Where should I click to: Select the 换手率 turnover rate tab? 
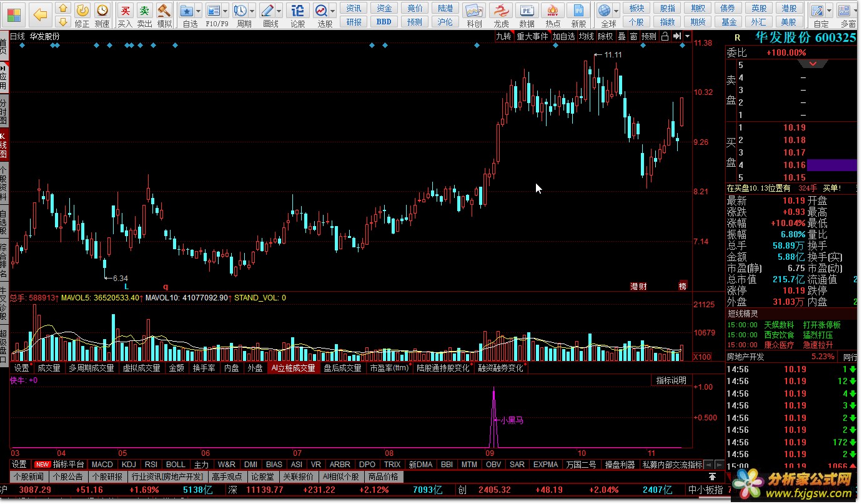pos(204,368)
